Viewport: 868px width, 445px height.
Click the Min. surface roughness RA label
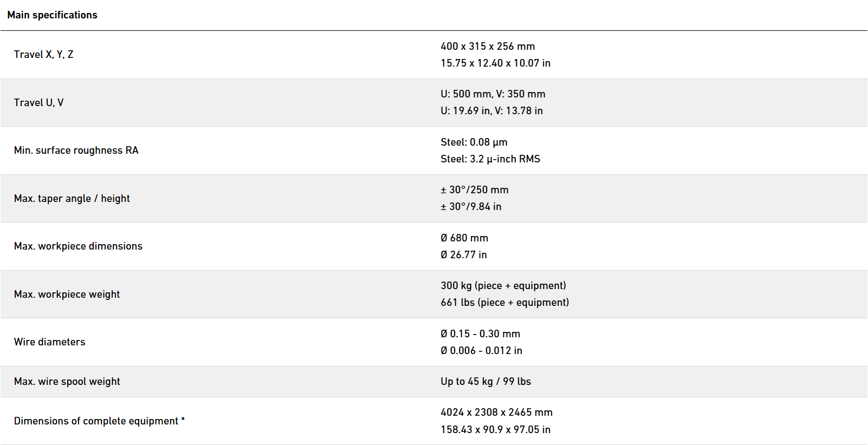pos(76,150)
